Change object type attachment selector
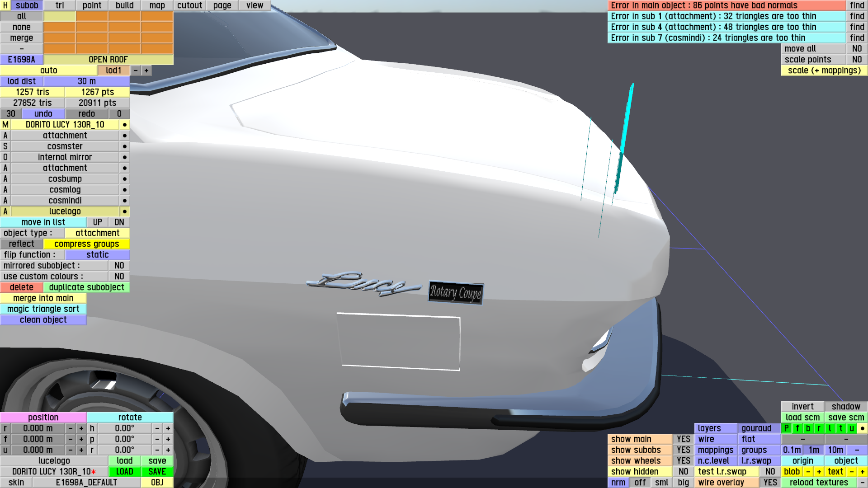This screenshot has width=868, height=488. 97,233
